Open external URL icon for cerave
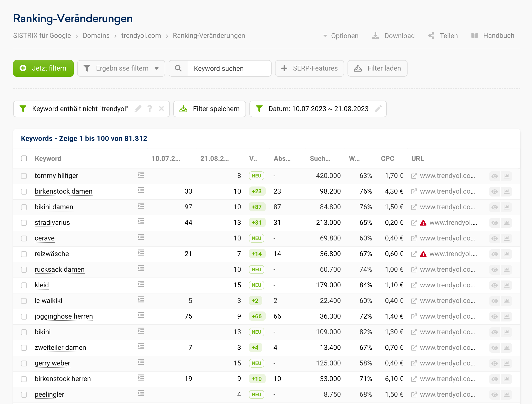The height and width of the screenshot is (404, 532). click(x=414, y=238)
